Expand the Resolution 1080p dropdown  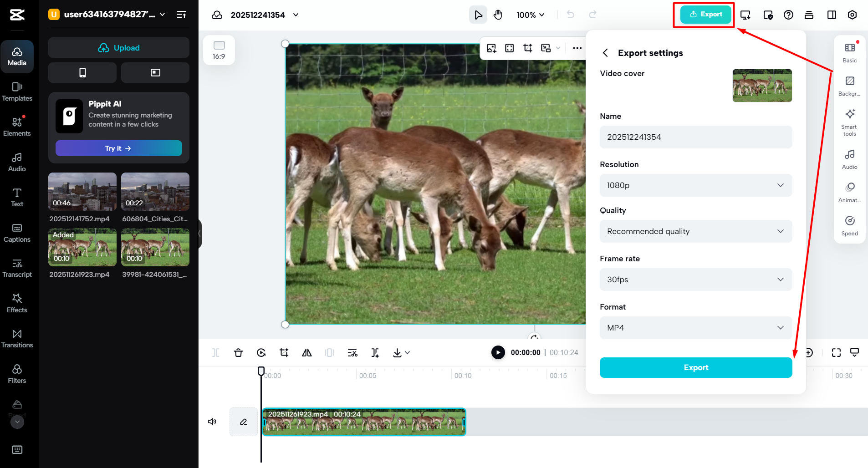coord(695,185)
